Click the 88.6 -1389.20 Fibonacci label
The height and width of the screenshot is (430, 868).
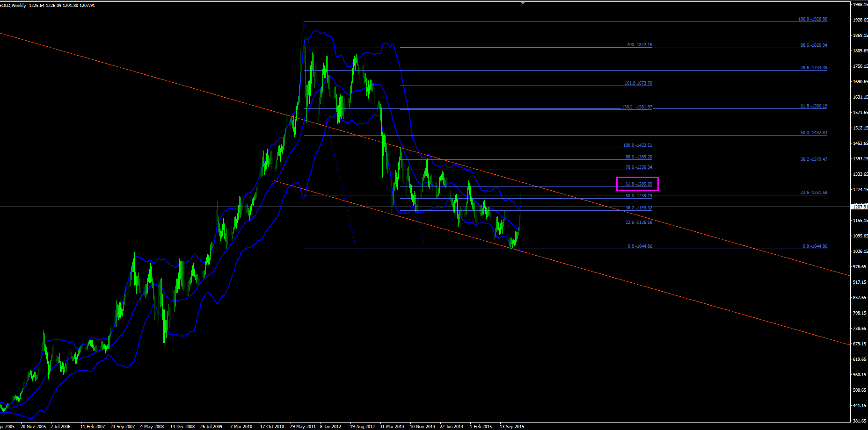(639, 157)
